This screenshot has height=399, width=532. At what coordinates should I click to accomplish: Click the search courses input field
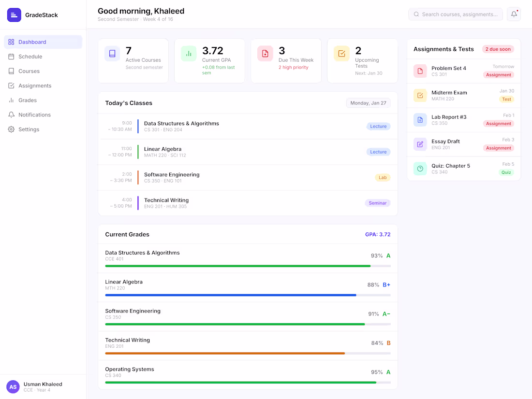tap(456, 14)
